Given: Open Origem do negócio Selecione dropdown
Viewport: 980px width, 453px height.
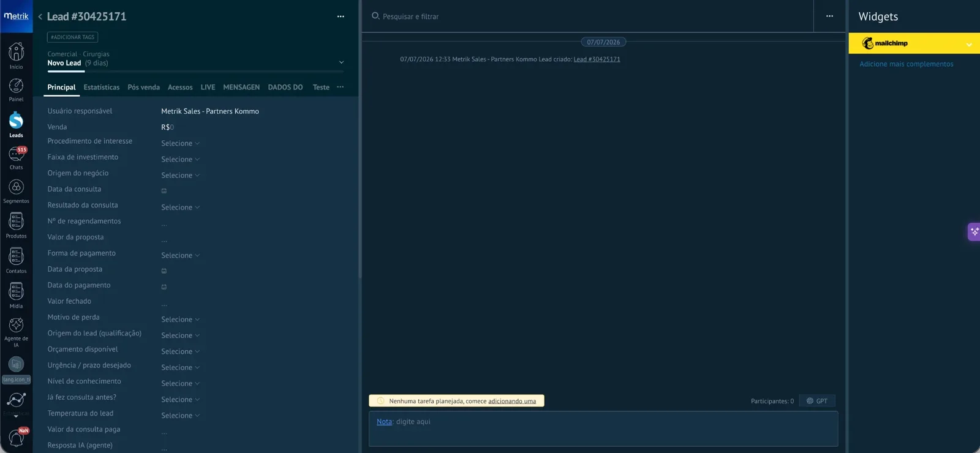Looking at the screenshot, I should 180,175.
